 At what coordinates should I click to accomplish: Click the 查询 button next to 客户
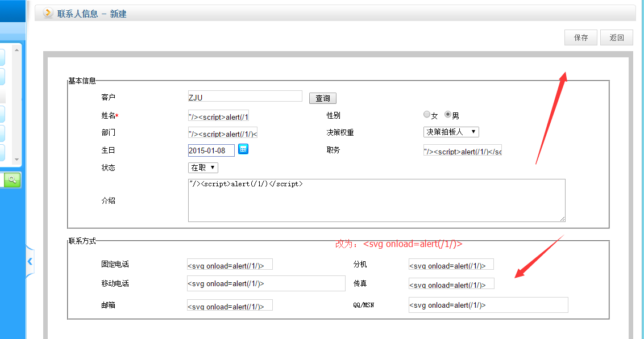[x=323, y=98]
